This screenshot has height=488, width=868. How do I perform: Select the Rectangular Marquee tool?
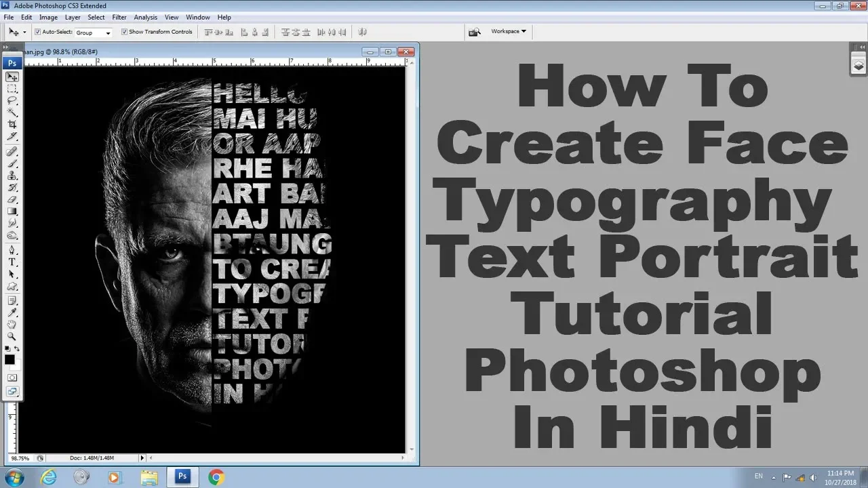12,89
